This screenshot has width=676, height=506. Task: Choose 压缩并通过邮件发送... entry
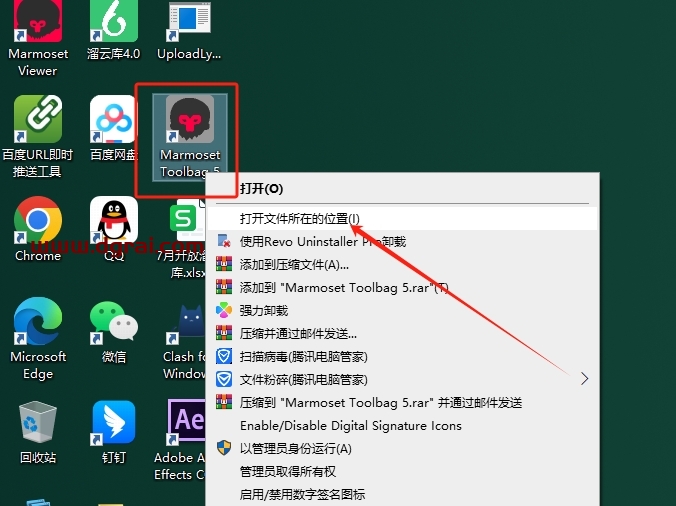(403, 334)
